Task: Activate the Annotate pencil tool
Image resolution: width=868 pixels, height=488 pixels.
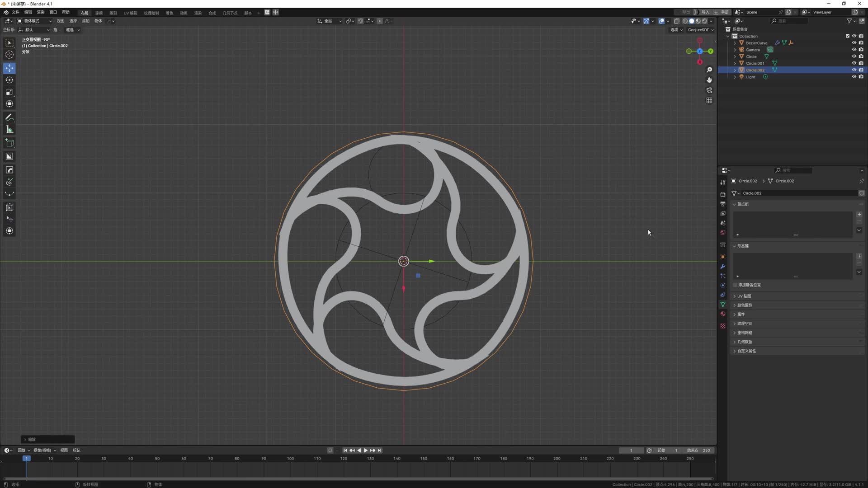Action: tap(9, 117)
